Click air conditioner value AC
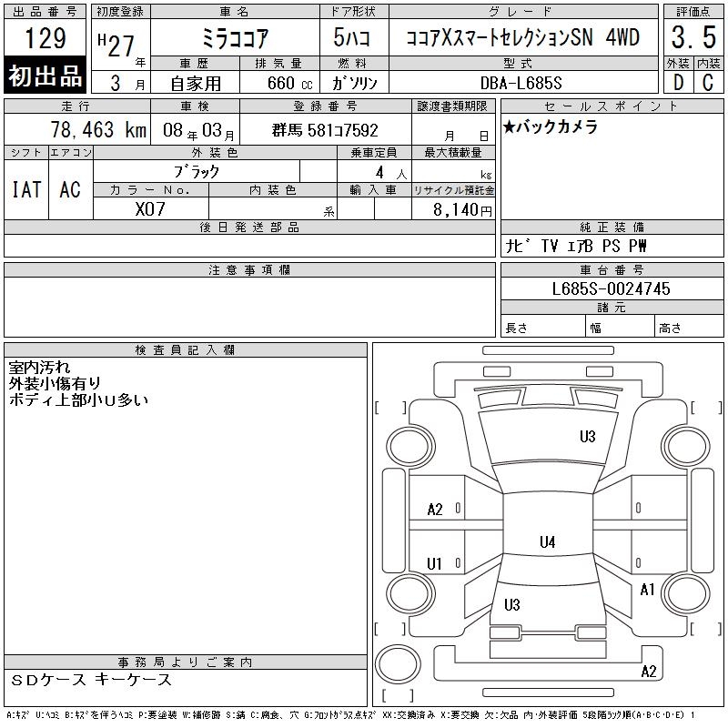 coord(70,189)
